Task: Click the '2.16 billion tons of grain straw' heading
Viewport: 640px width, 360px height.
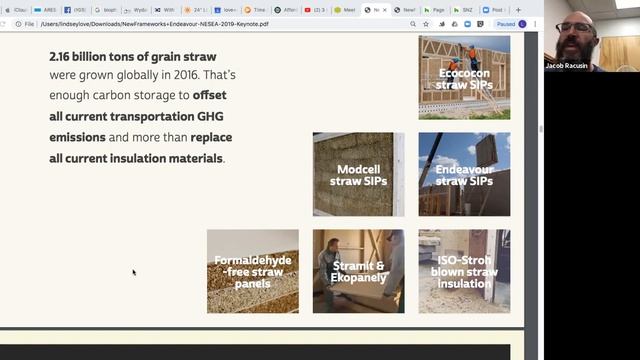Action: click(133, 57)
